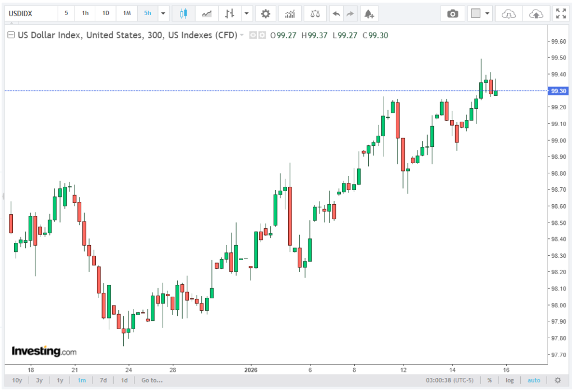This screenshot has width=574, height=392.
Task: Save chart layout to cloud
Action: pos(535,13)
